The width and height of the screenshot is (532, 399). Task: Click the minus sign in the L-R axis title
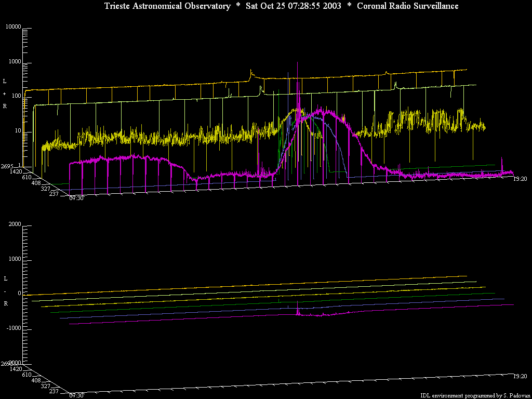tap(5, 291)
